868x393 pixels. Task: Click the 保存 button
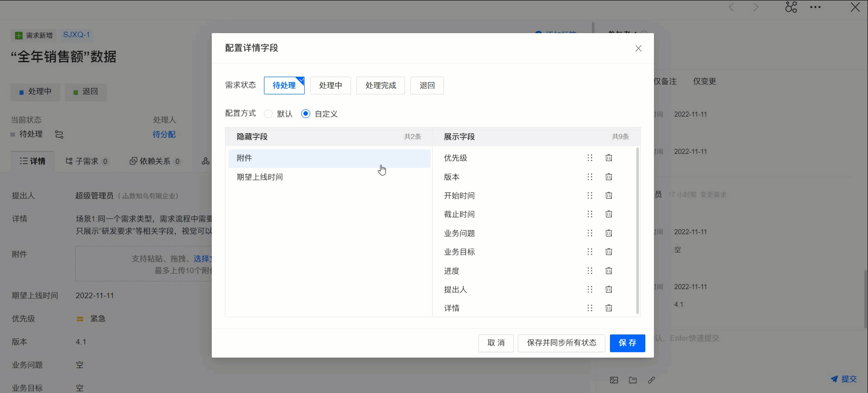click(627, 343)
